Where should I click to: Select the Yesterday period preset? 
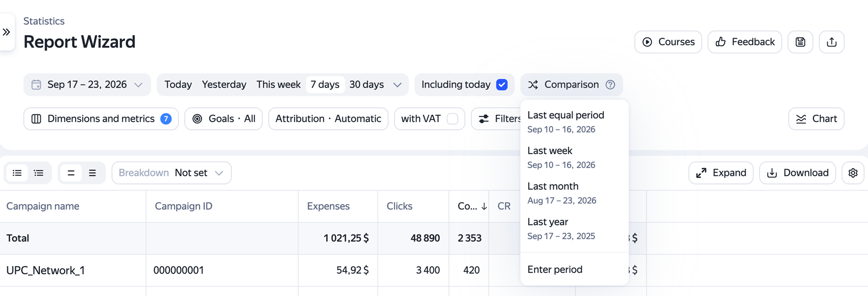(224, 85)
